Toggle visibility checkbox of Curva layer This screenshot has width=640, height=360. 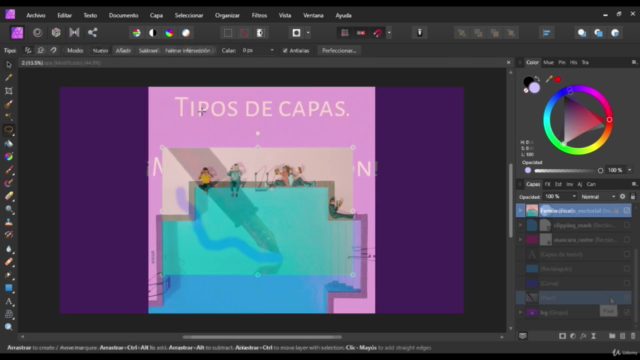[627, 283]
